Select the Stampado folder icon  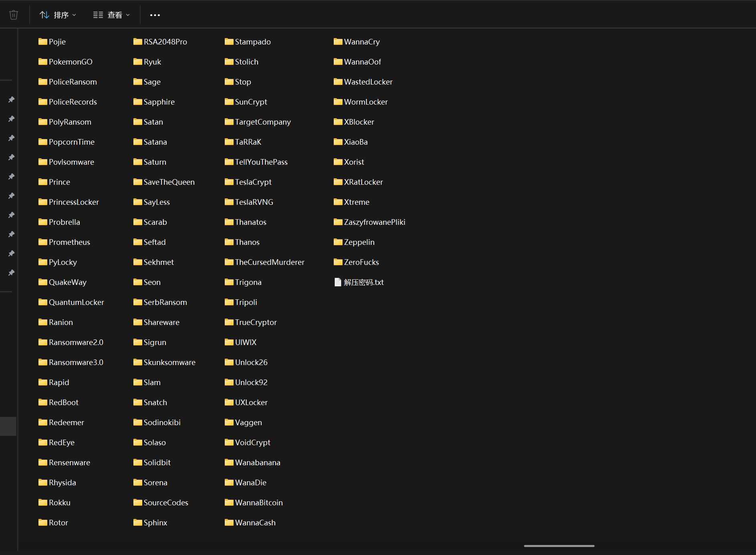pos(229,41)
